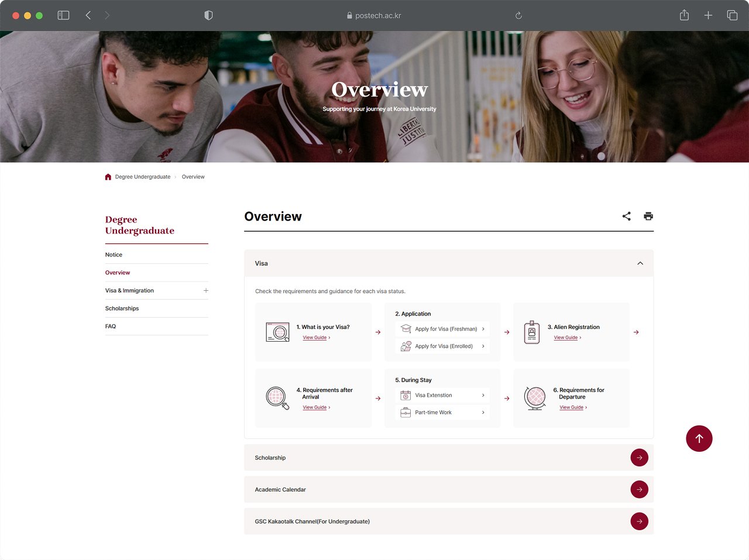Click the GSC Kakaotalk Channel(For Undergraduate) title
749x560 pixels.
[312, 521]
